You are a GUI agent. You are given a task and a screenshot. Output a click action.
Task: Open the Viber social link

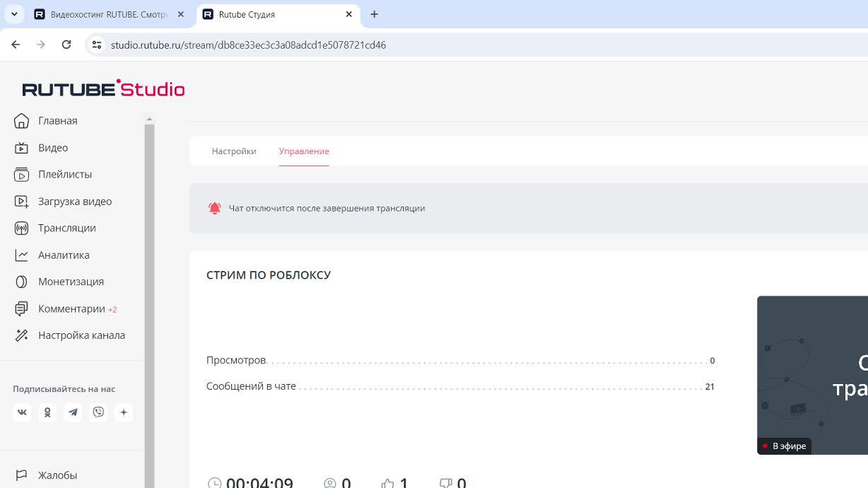[x=98, y=412]
